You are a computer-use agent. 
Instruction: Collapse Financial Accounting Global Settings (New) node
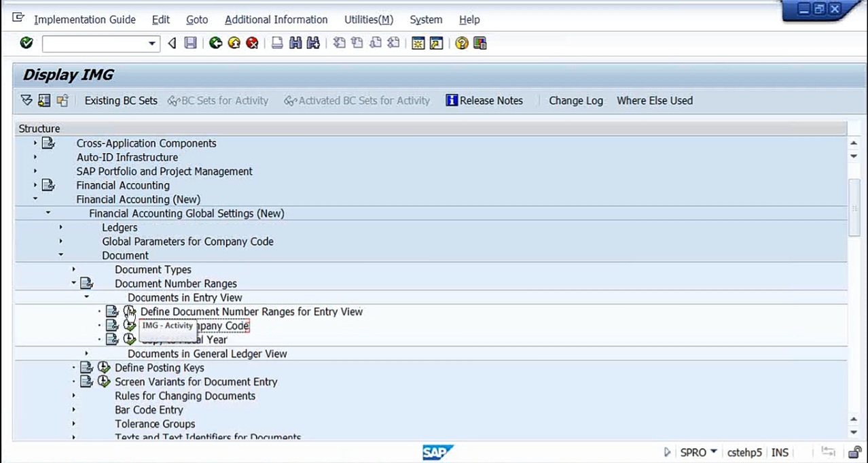(48, 213)
